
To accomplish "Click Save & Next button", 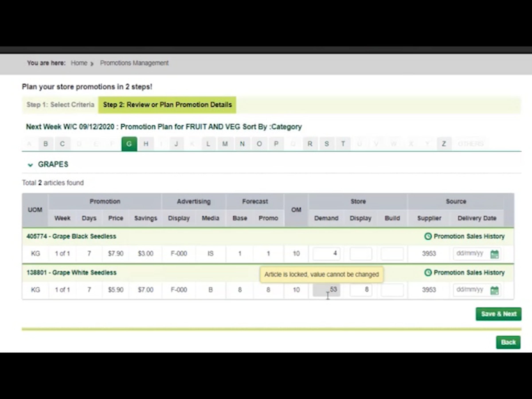I will [498, 314].
